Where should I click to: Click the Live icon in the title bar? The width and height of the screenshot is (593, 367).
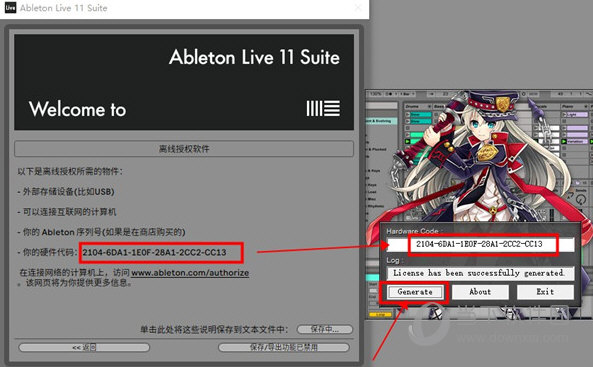click(10, 8)
